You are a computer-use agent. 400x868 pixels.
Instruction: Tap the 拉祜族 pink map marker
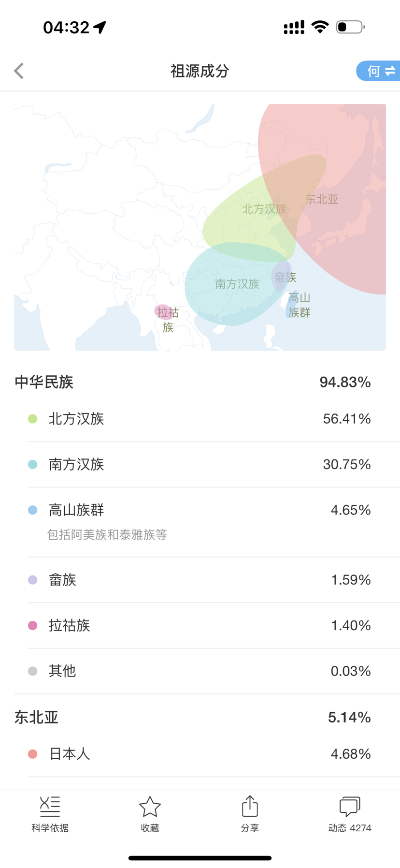(x=163, y=312)
